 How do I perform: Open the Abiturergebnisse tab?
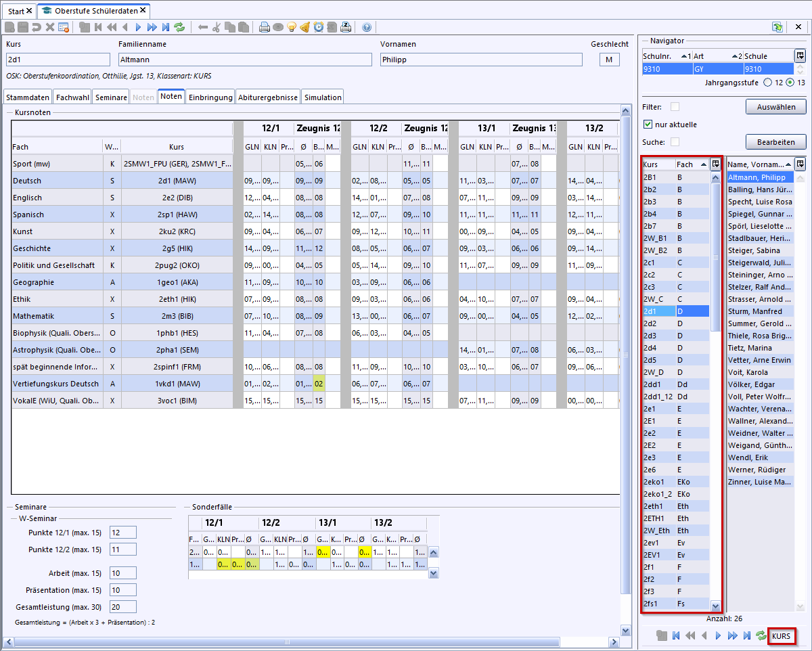pos(268,97)
